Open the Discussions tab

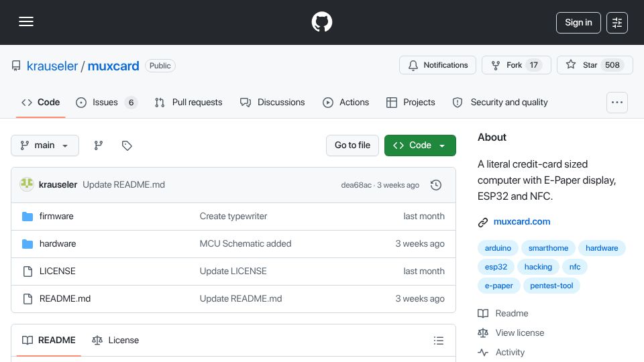[x=272, y=102]
